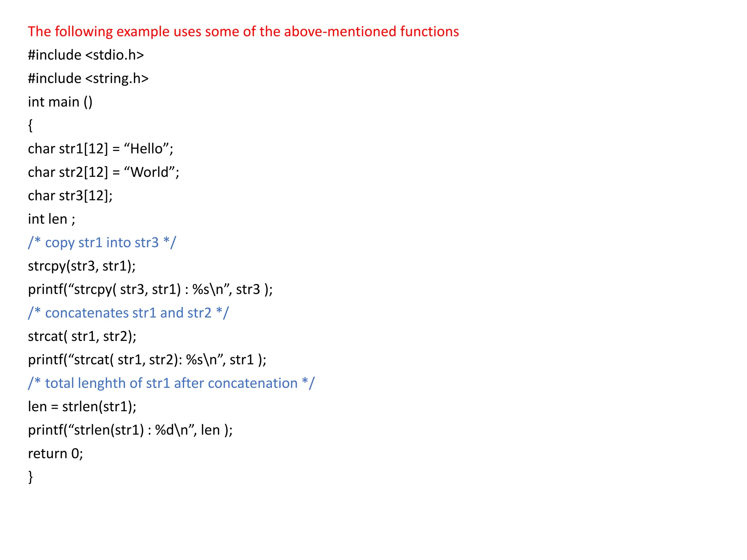Click the int main () line
747x560 pixels.
tap(60, 102)
